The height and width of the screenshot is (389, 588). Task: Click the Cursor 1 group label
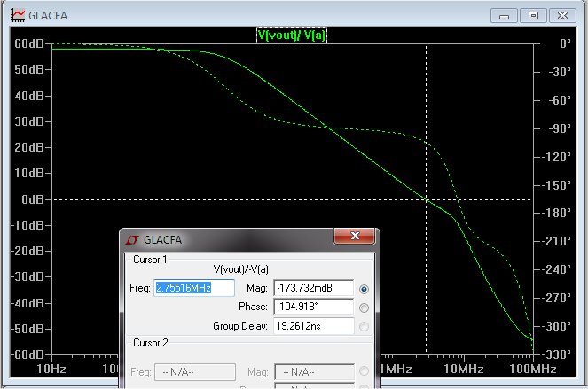[150, 260]
